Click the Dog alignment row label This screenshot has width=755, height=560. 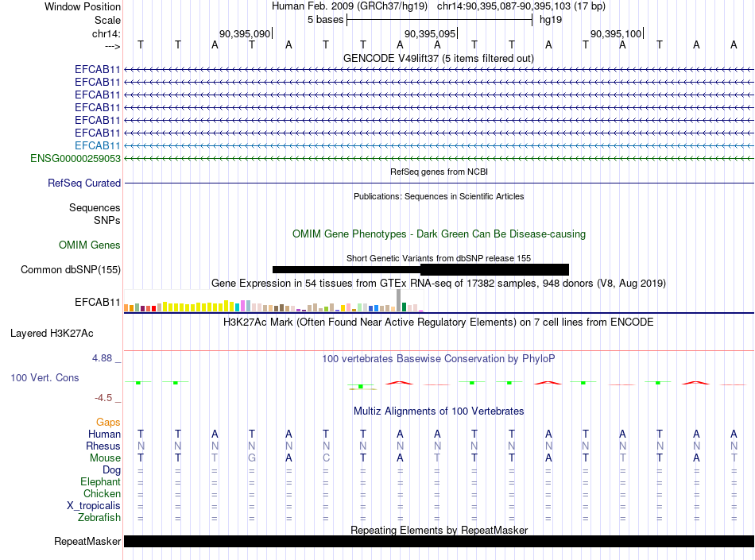tap(112, 470)
